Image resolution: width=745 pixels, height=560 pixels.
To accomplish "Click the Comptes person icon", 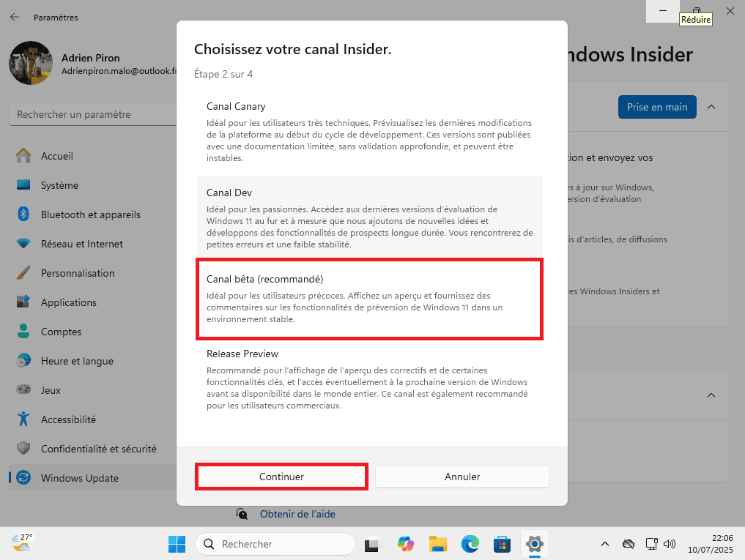I will [x=23, y=331].
